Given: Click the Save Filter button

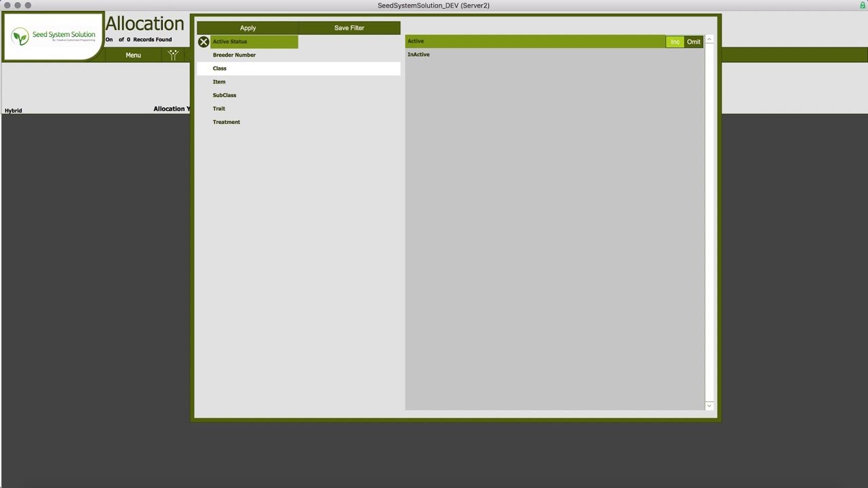Looking at the screenshot, I should tap(349, 28).
